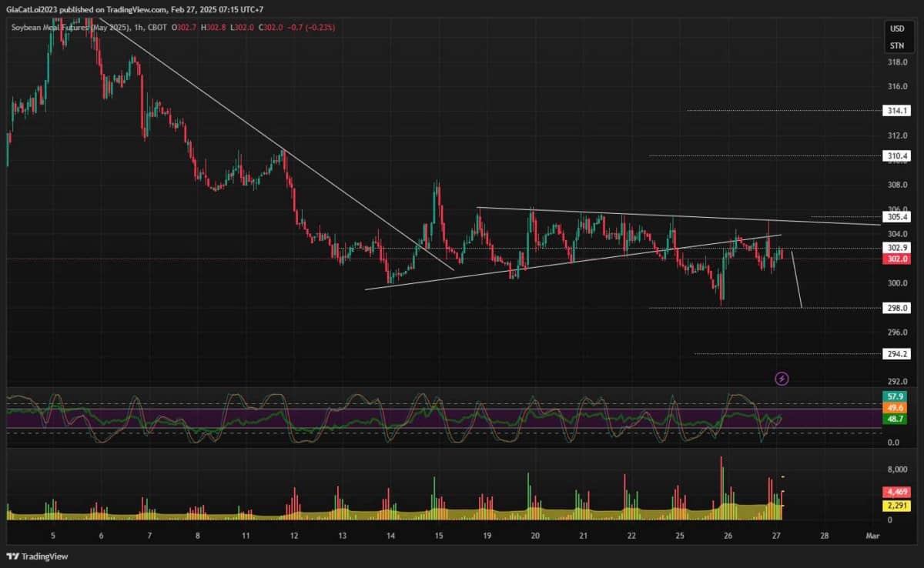This screenshot has width=924, height=568.
Task: Click the 314.1 price level label
Action: tap(899, 111)
